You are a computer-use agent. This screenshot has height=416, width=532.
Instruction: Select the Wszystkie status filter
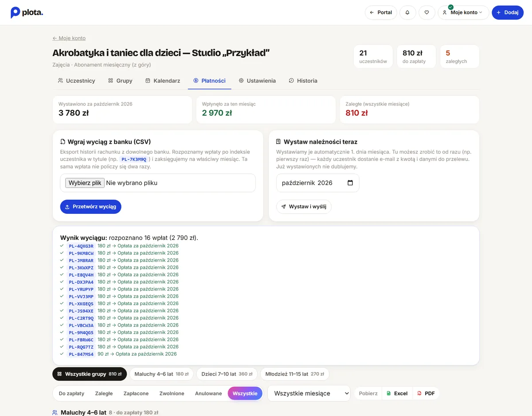(245, 393)
